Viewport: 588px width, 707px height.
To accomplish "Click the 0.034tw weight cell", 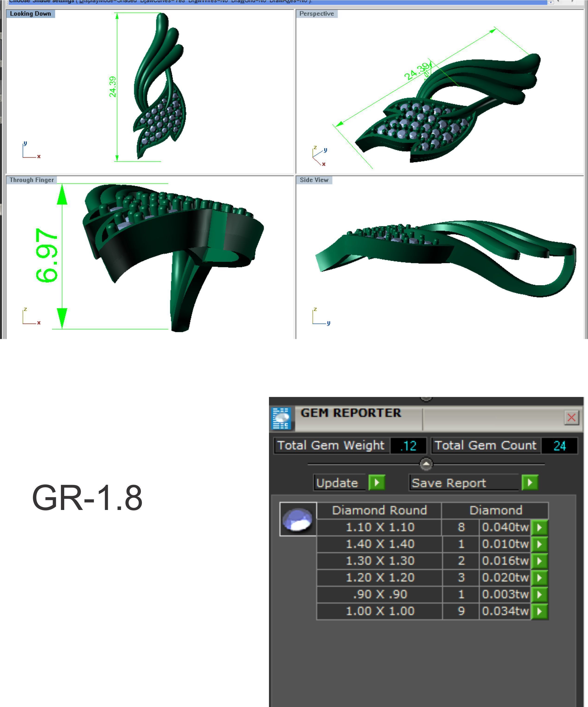I will pyautogui.click(x=505, y=611).
